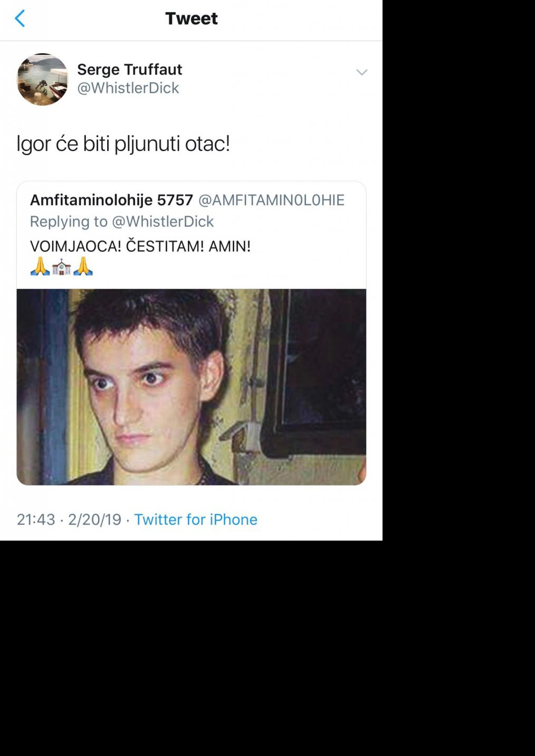The height and width of the screenshot is (756, 535).
Task: Tap the 21:43 timestamp
Action: 36,519
